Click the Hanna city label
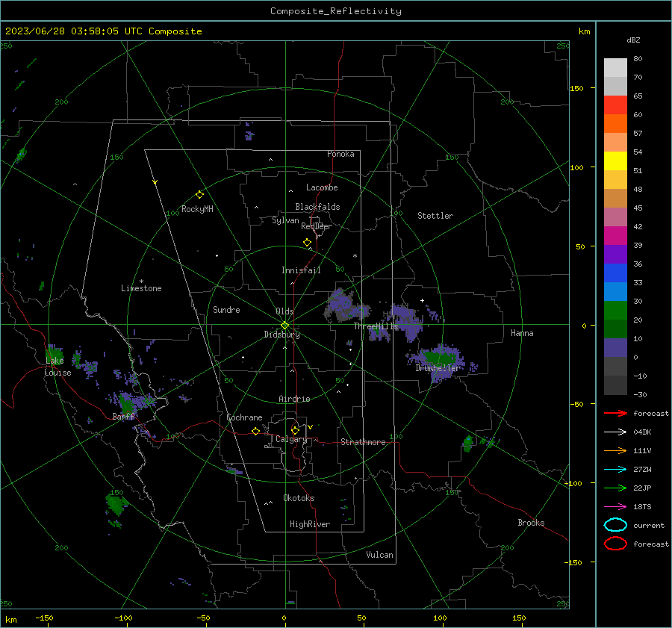672x628 pixels. [522, 333]
